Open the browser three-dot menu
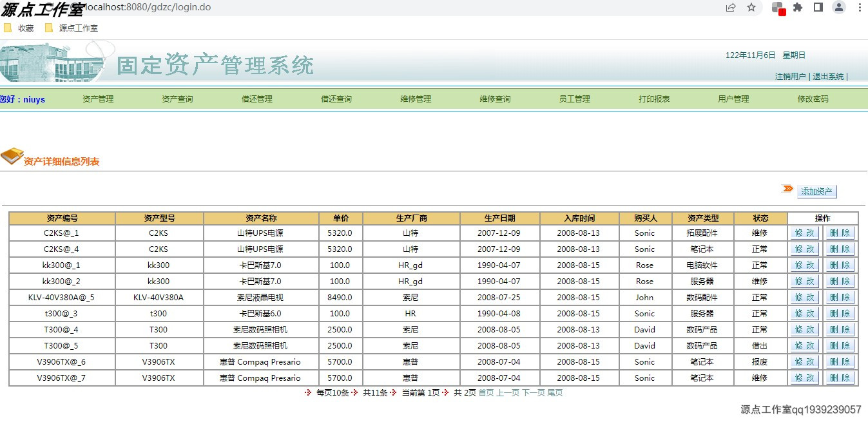 859,8
